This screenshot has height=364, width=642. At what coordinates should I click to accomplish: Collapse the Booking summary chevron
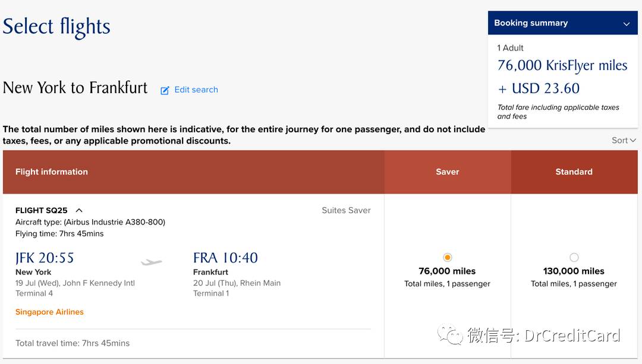tap(626, 24)
